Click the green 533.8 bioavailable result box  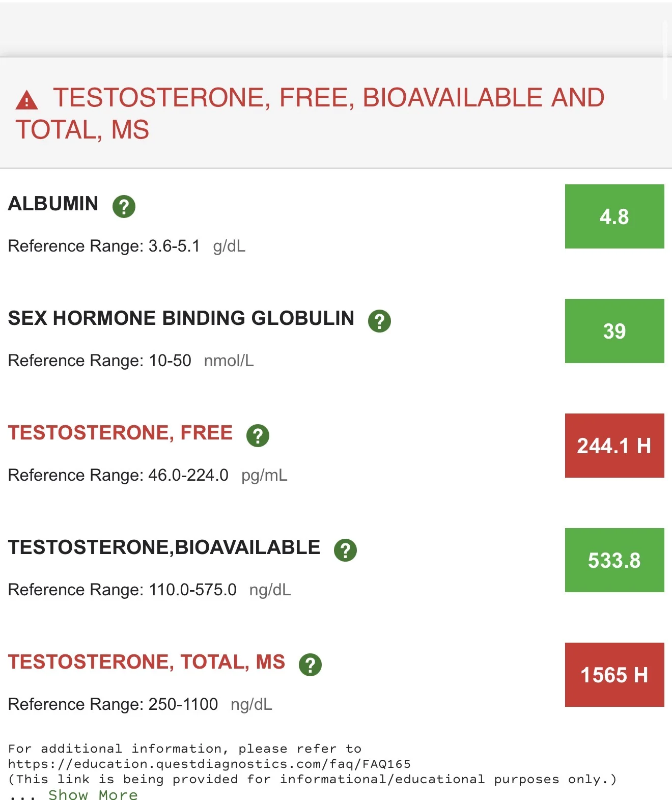point(614,560)
